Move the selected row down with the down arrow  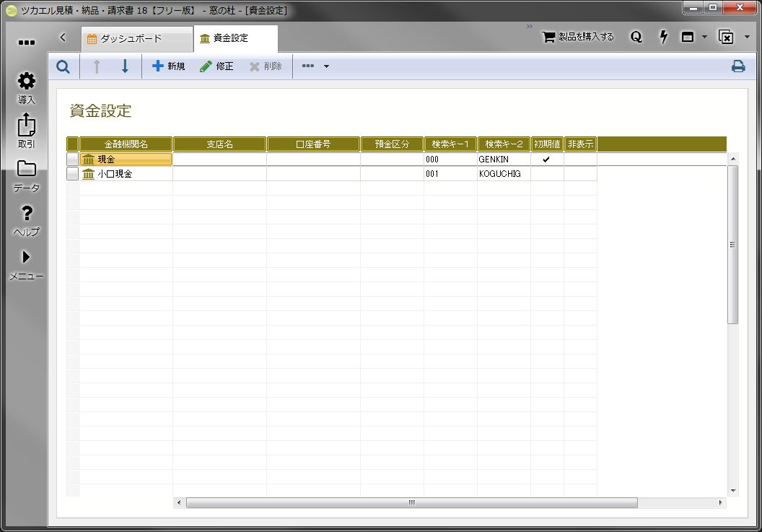(125, 66)
